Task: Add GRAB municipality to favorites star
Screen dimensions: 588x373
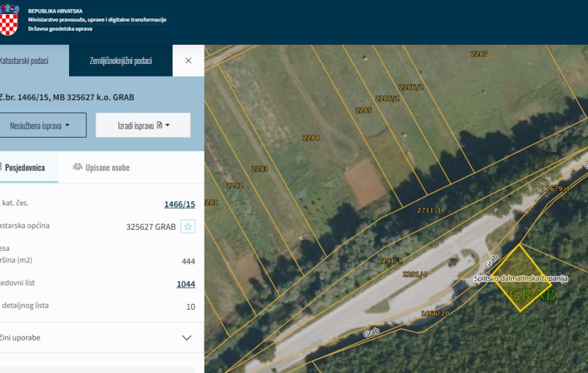Action: (x=188, y=226)
